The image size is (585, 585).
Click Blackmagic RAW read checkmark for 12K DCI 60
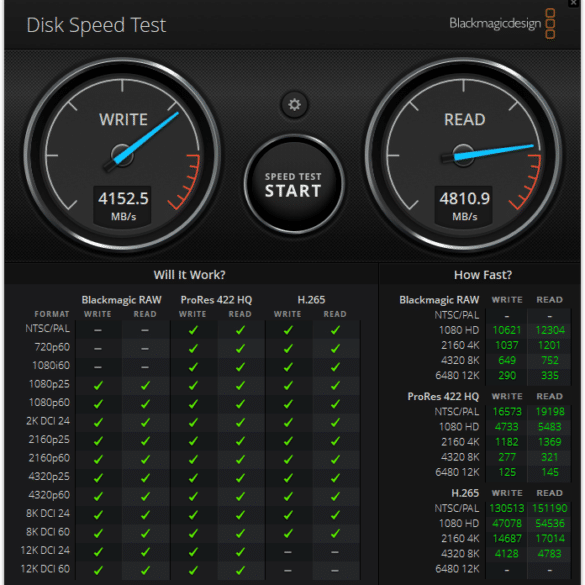[145, 570]
